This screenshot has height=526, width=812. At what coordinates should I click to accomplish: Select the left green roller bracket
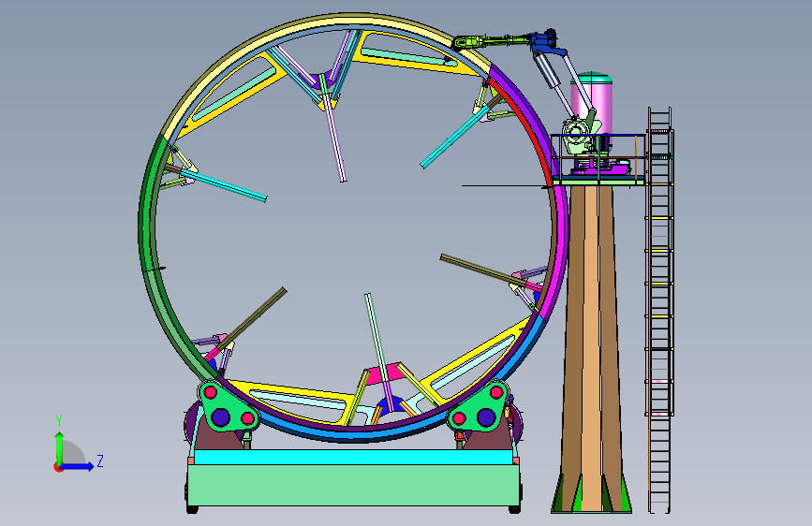(x=227, y=406)
